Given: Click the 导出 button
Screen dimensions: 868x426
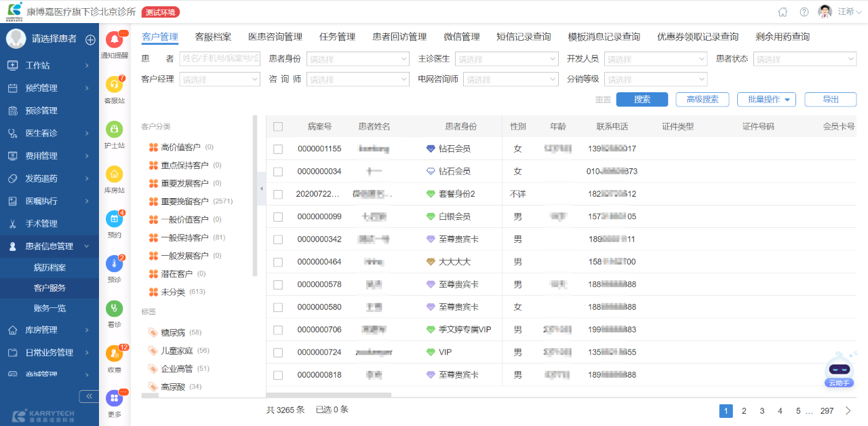Looking at the screenshot, I should (x=830, y=100).
